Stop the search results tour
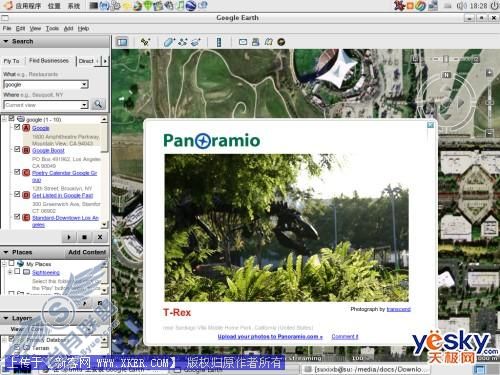The image size is (500, 375). pyautogui.click(x=84, y=237)
